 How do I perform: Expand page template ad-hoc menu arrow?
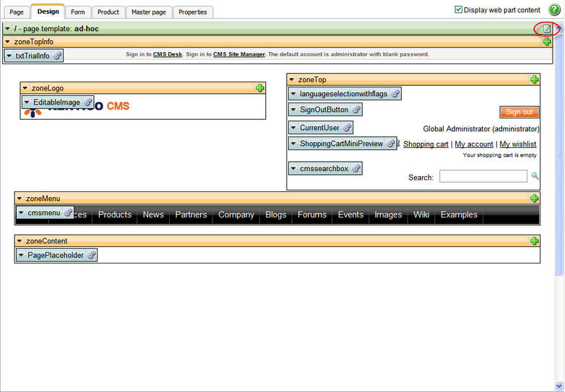coord(7,28)
